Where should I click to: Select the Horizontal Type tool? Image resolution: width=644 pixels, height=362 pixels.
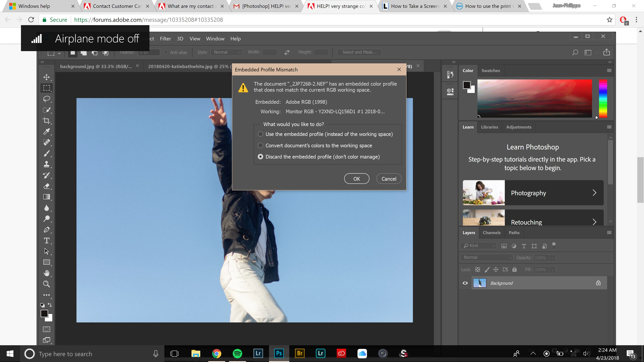tap(46, 241)
